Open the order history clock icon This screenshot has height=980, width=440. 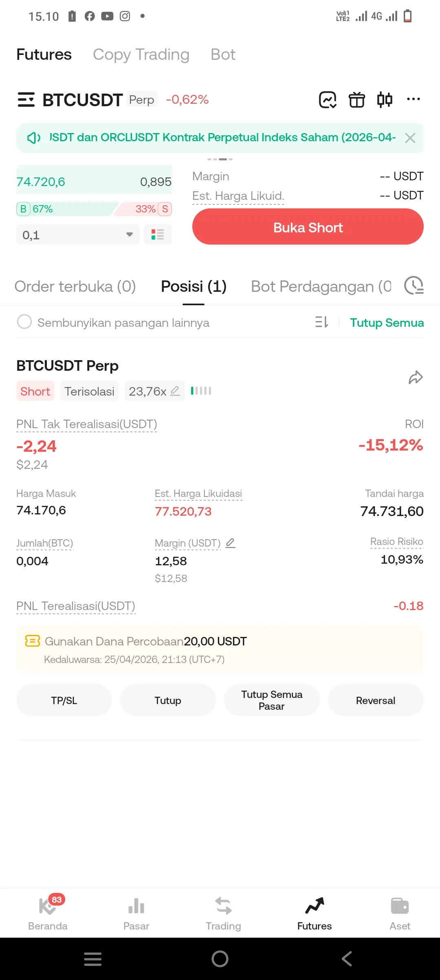[x=414, y=285]
